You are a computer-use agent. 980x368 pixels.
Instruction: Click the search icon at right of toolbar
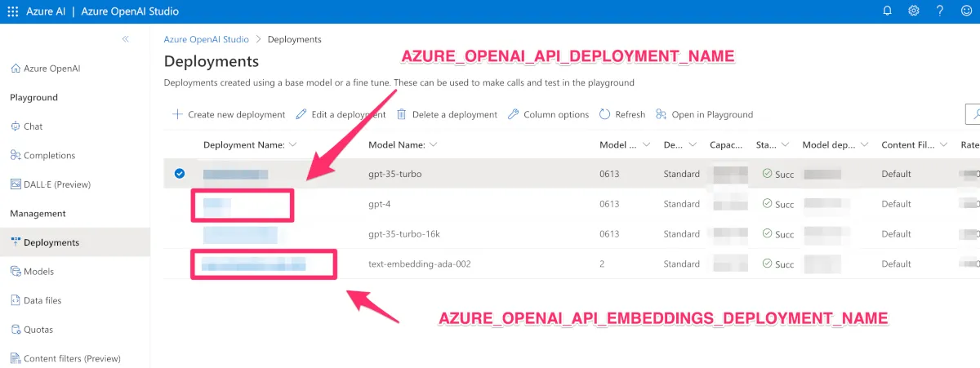(x=974, y=113)
